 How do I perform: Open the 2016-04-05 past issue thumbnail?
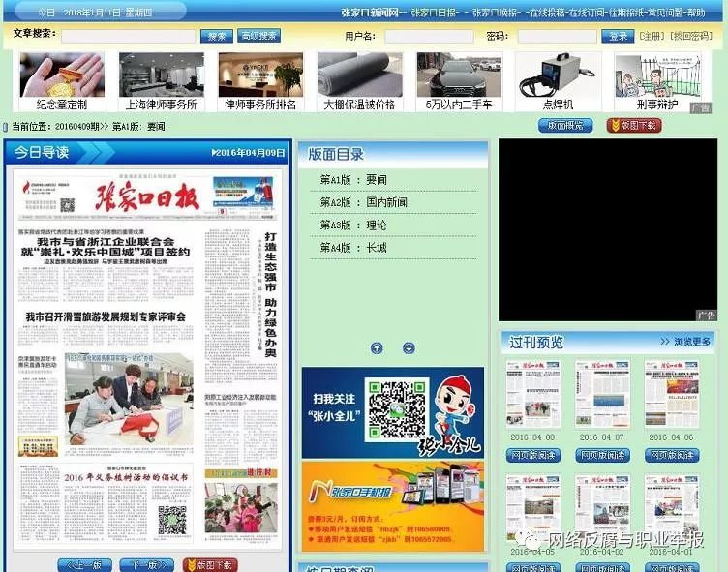533,509
